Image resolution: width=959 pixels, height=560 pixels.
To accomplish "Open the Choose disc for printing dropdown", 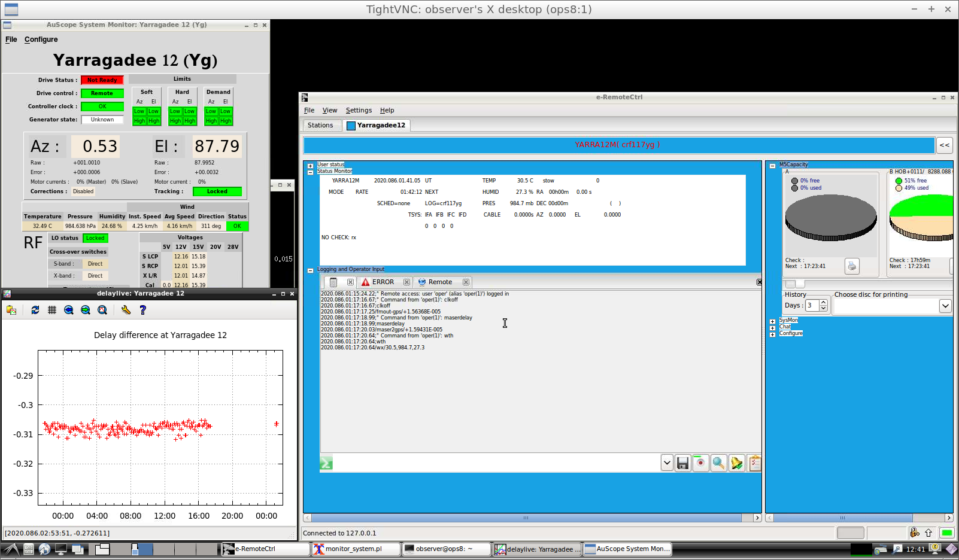I will click(x=945, y=306).
